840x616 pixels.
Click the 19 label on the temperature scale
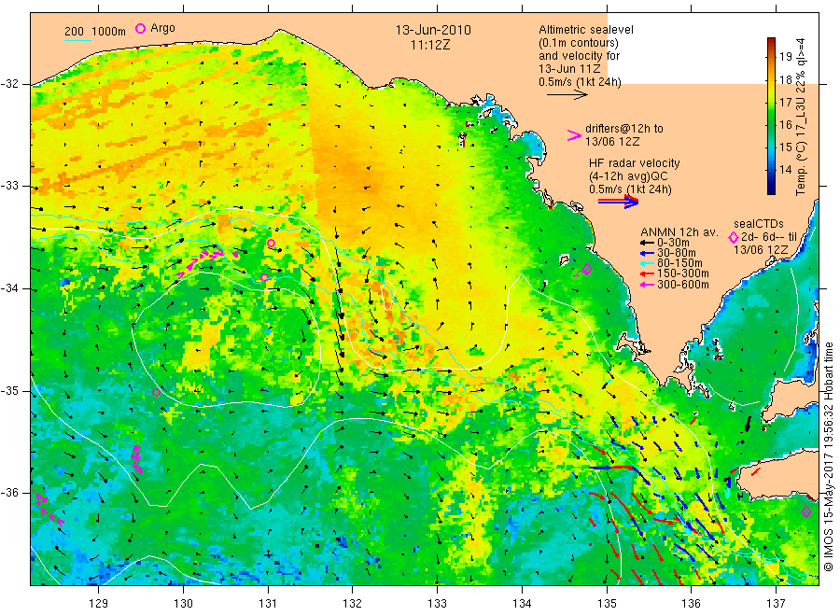click(x=785, y=57)
